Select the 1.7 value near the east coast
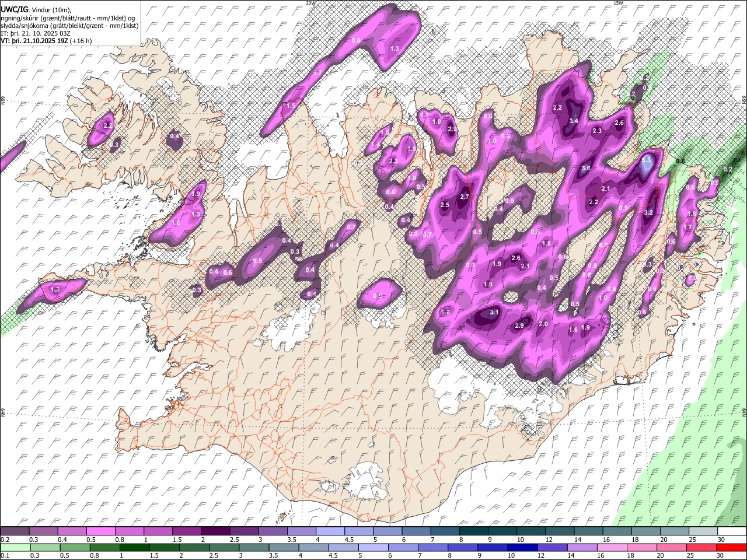This screenshot has height=560, width=747. click(687, 228)
